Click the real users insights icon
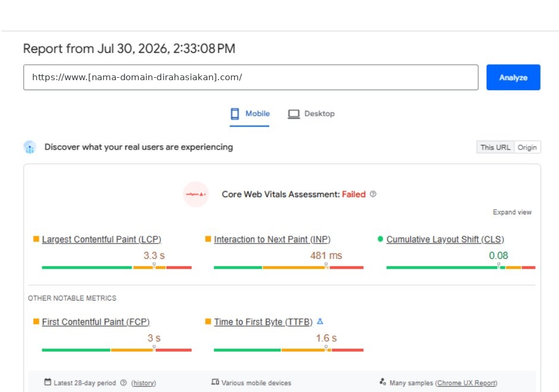The height and width of the screenshot is (392, 559). click(30, 147)
